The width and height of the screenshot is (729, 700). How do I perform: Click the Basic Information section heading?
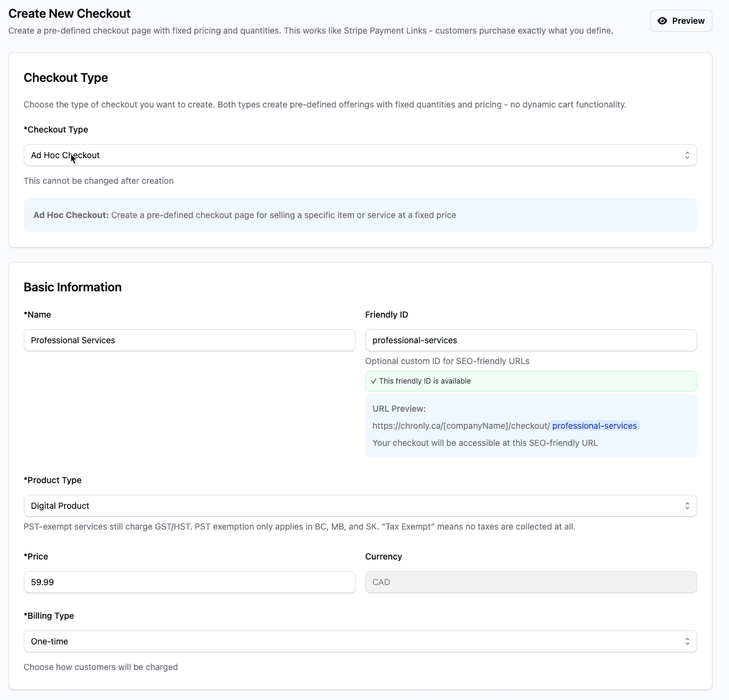pyautogui.click(x=73, y=287)
